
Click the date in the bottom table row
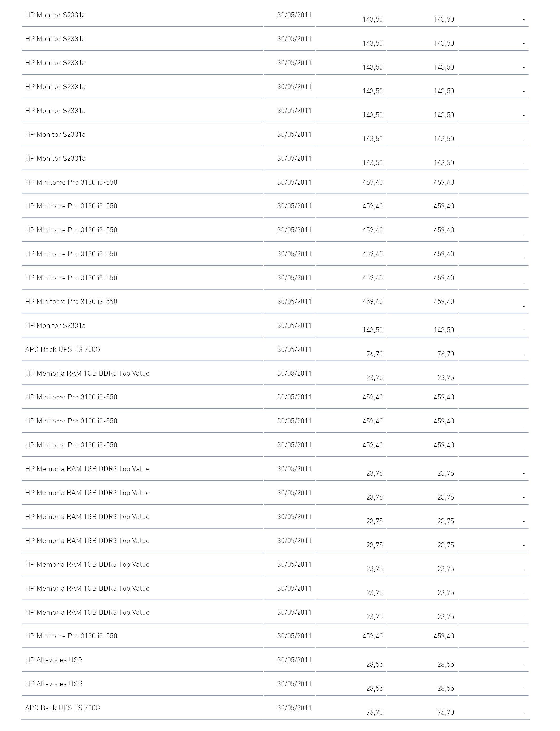[x=294, y=707]
